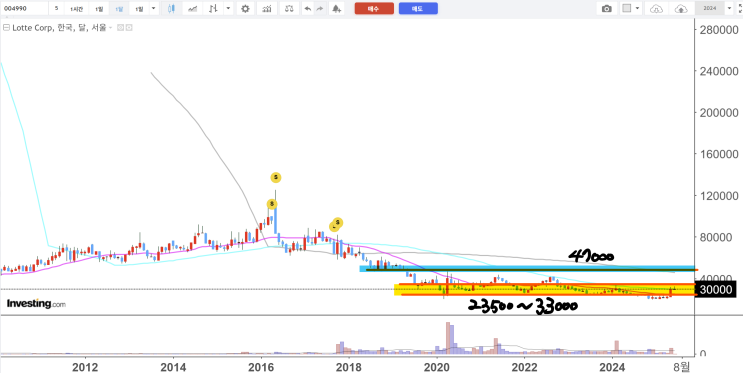Expand the chart layout dropdown arrow
Viewport: 743px width, 373px height.
637,9
